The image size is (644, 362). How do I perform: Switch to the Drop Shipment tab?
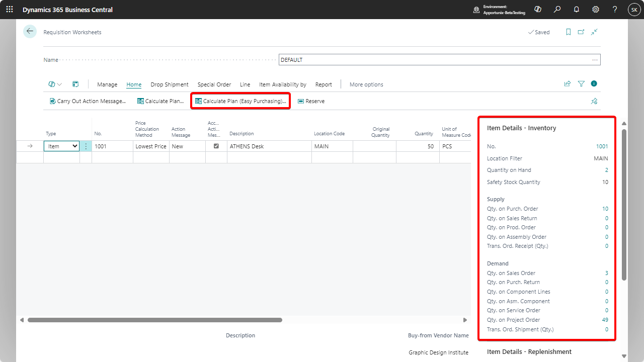(x=169, y=84)
